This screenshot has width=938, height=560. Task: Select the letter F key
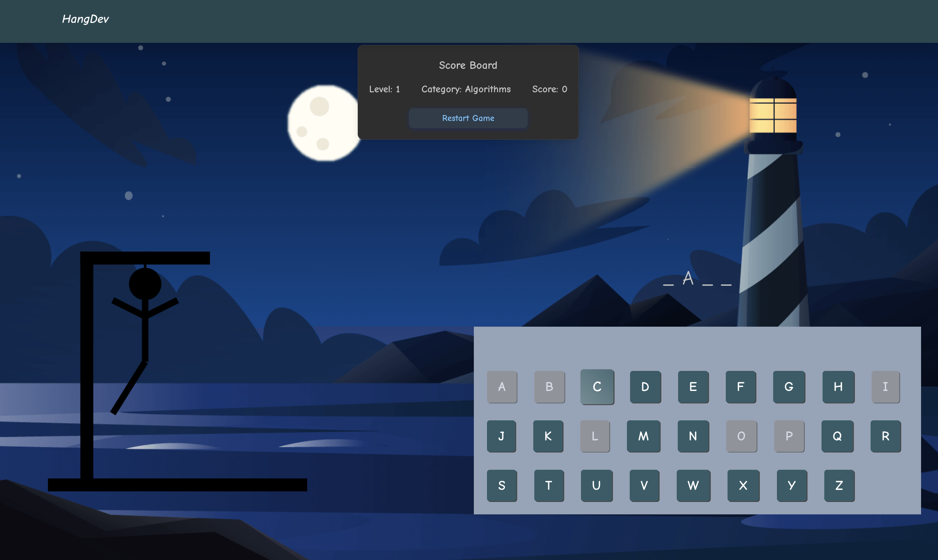(741, 387)
